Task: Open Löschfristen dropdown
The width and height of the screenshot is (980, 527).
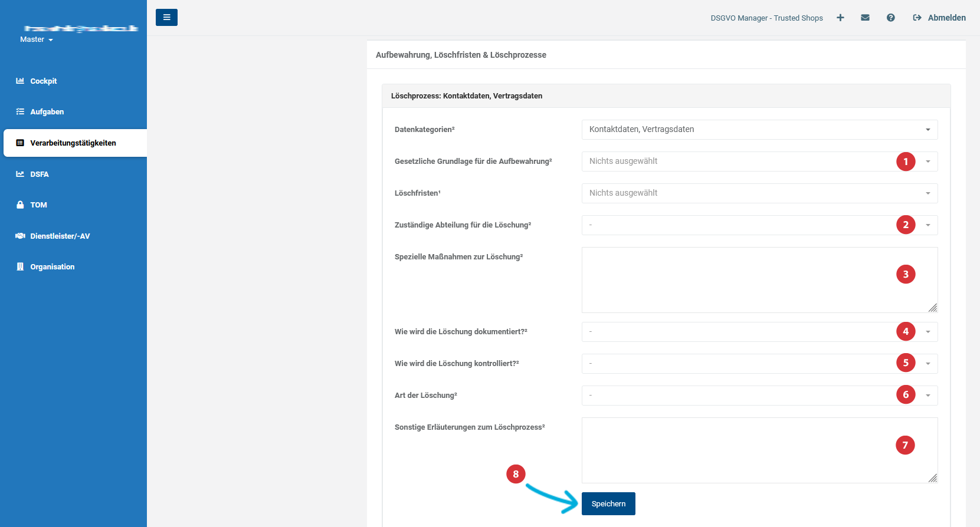Action: point(759,193)
